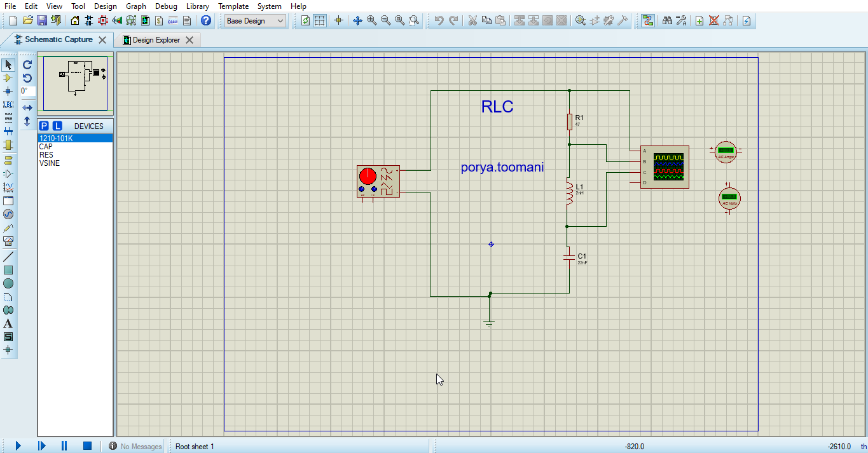The image size is (868, 453).
Task: Click the P pick devices button
Action: [44, 126]
